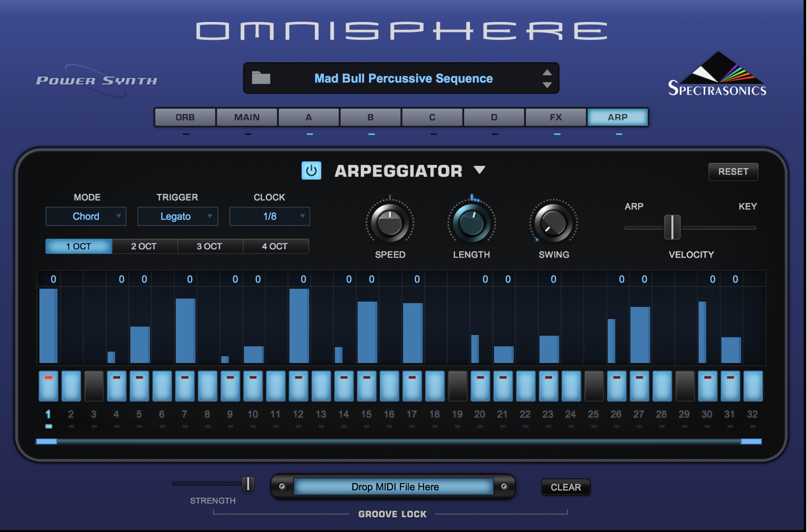Switch to the MAIN tab
The height and width of the screenshot is (532, 807).
pos(247,117)
